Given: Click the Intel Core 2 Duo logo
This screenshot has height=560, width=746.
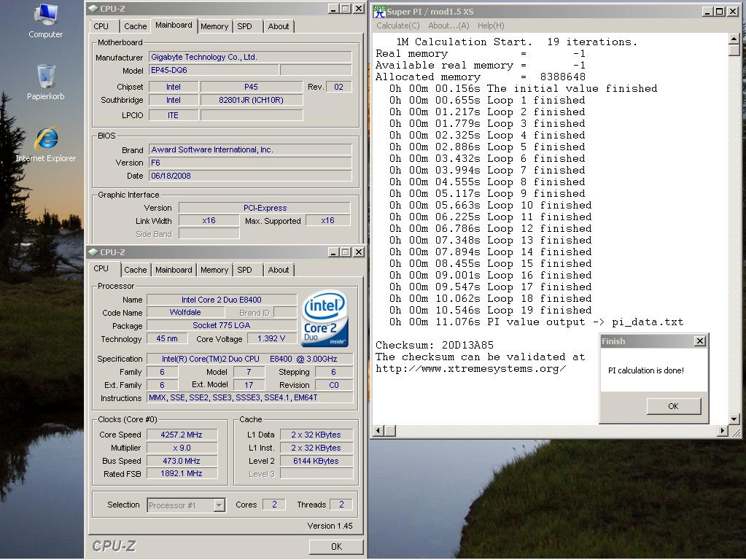Looking at the screenshot, I should pyautogui.click(x=325, y=319).
